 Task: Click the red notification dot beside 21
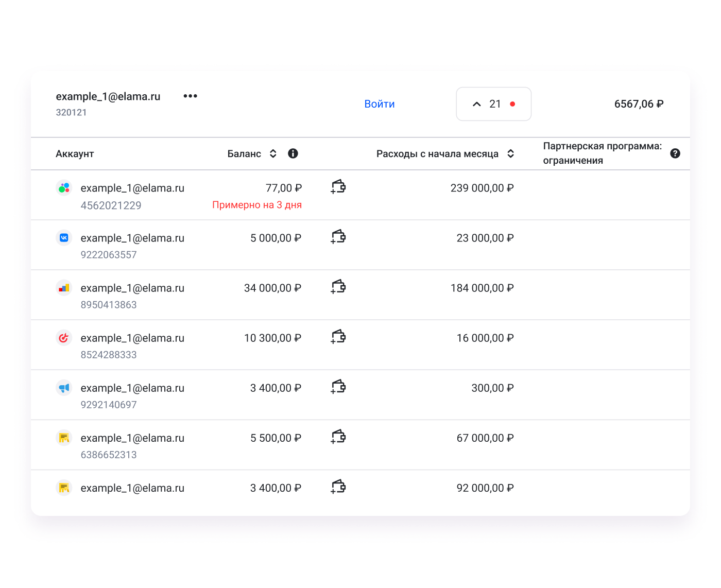click(x=512, y=104)
